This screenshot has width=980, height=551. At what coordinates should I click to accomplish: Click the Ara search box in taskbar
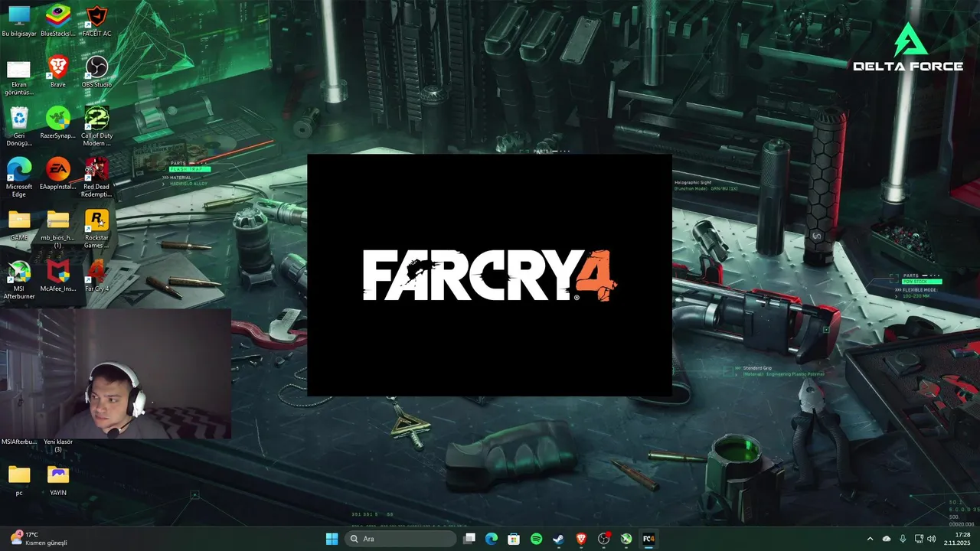coord(400,539)
